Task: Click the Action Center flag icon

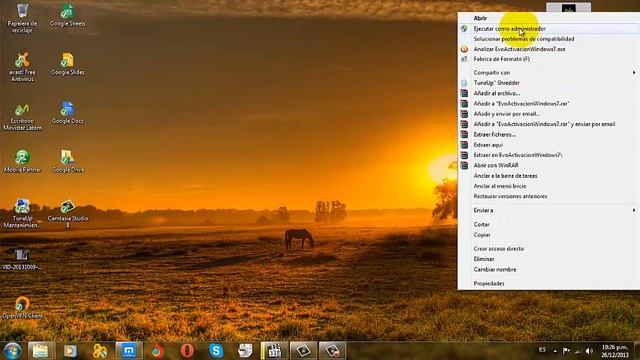Action: coord(566,351)
